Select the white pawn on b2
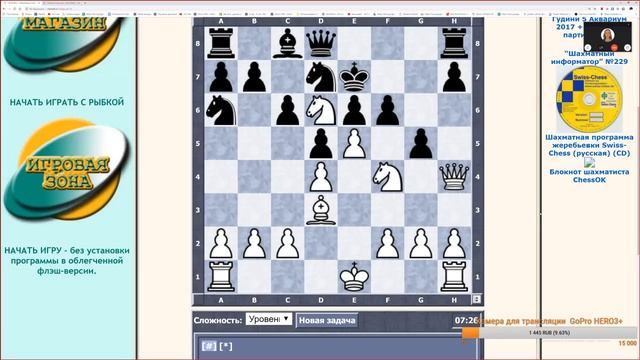Screen dimensions: 640x360 (x=254, y=244)
